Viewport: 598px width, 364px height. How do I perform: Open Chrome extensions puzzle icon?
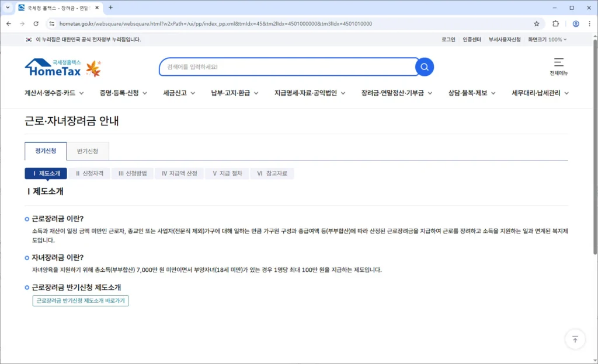point(555,24)
